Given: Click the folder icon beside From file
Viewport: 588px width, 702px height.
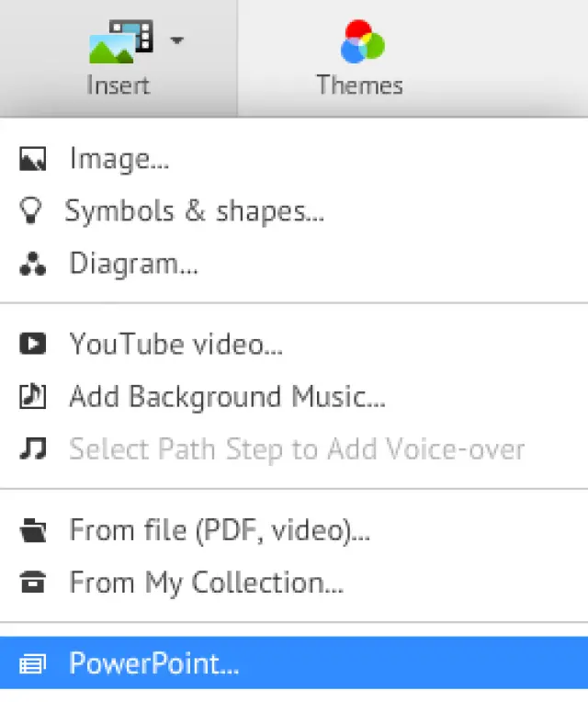Looking at the screenshot, I should (32, 530).
